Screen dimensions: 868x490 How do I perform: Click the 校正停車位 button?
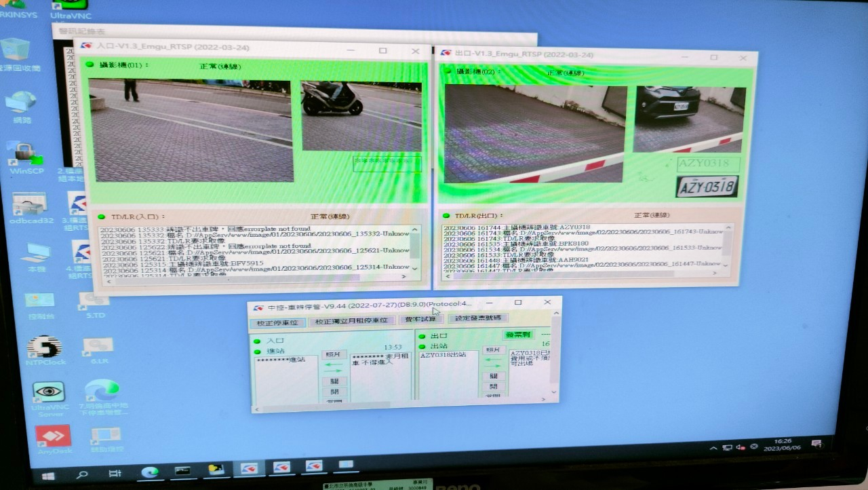coord(277,322)
